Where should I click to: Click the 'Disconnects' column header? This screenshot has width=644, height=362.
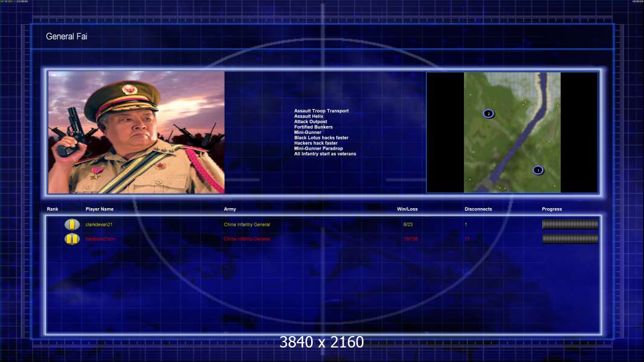[x=478, y=209]
